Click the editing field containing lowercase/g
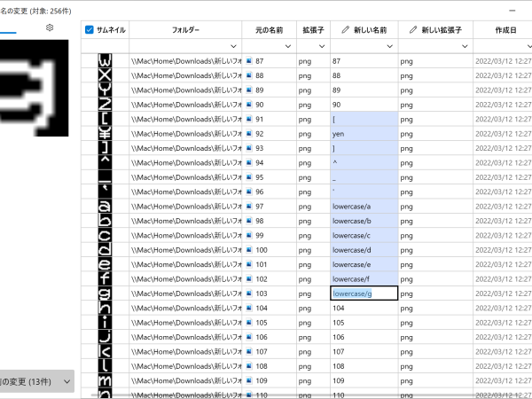Image resolution: width=532 pixels, height=399 pixels. pyautogui.click(x=364, y=293)
